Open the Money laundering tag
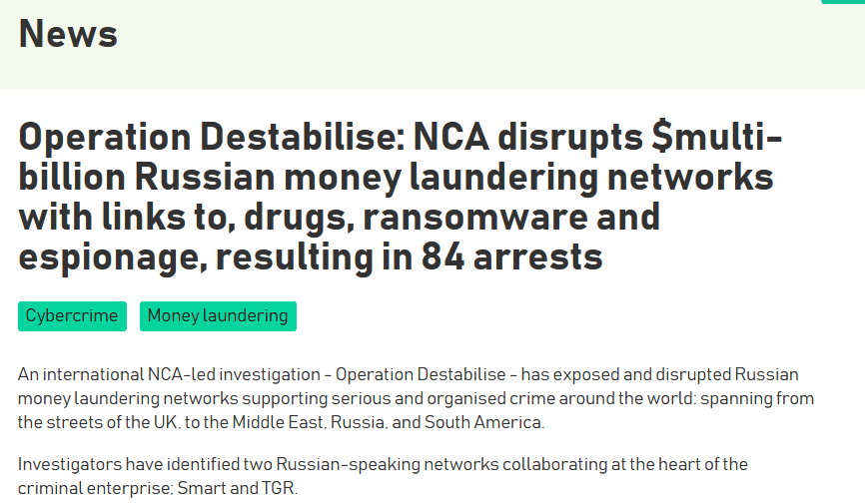Viewport: 865px width, 504px height. (218, 316)
